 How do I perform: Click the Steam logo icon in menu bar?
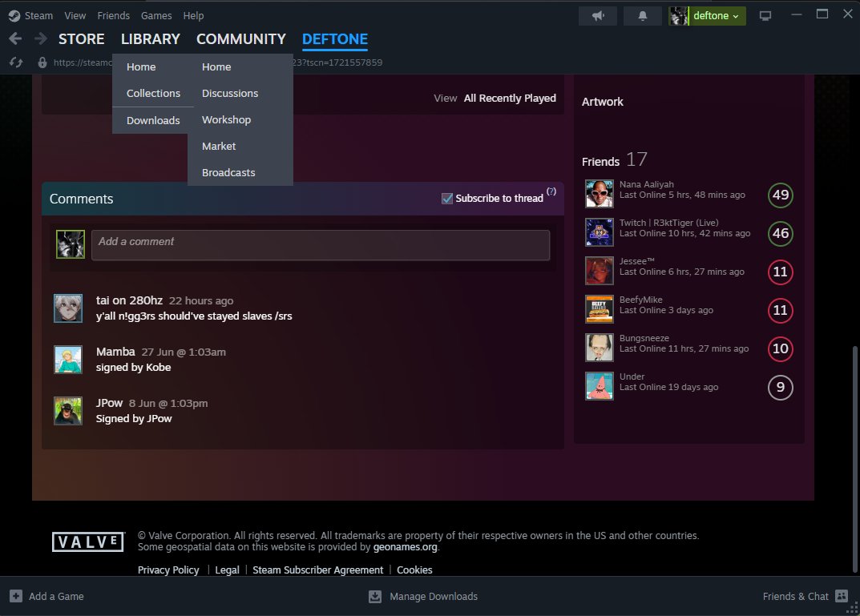[x=14, y=16]
